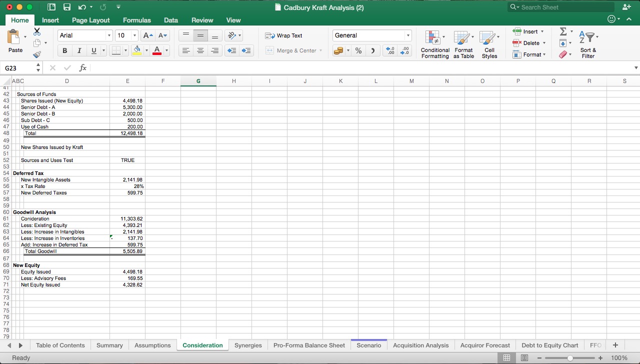Toggle Wrap Text
The image size is (640, 364).
tap(284, 35)
